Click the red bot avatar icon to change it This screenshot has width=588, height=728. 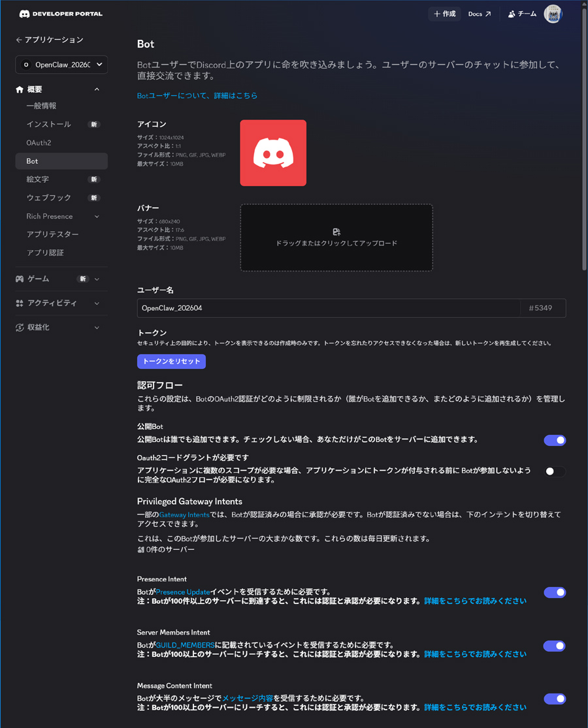pyautogui.click(x=273, y=152)
